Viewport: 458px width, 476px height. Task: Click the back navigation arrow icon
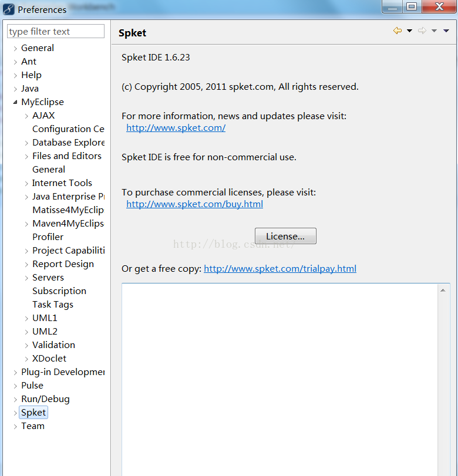tap(398, 31)
